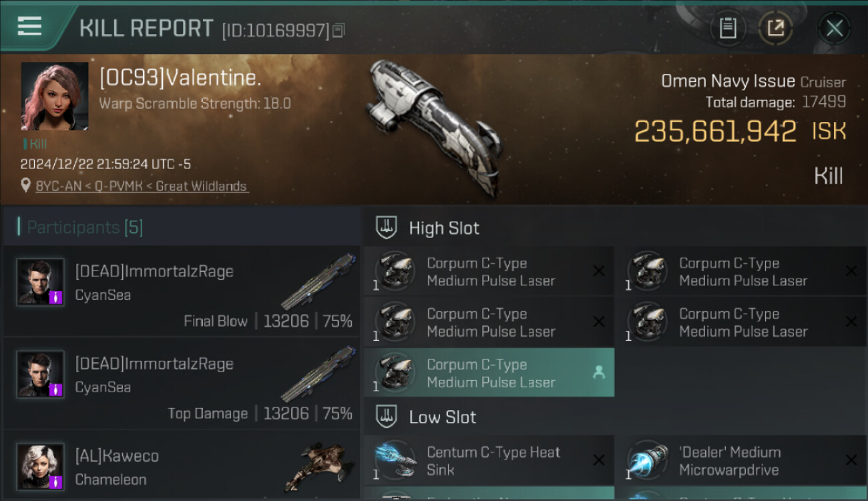Select the 'Dealer' Medium Microwarpdrive module

point(741,460)
